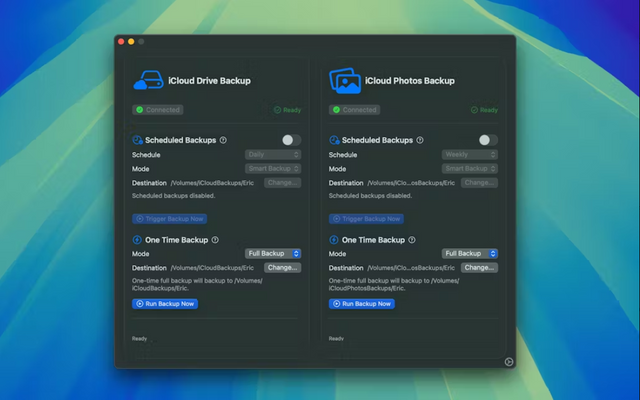Click the clock icon beside Photos Scheduled Backups

tap(334, 140)
